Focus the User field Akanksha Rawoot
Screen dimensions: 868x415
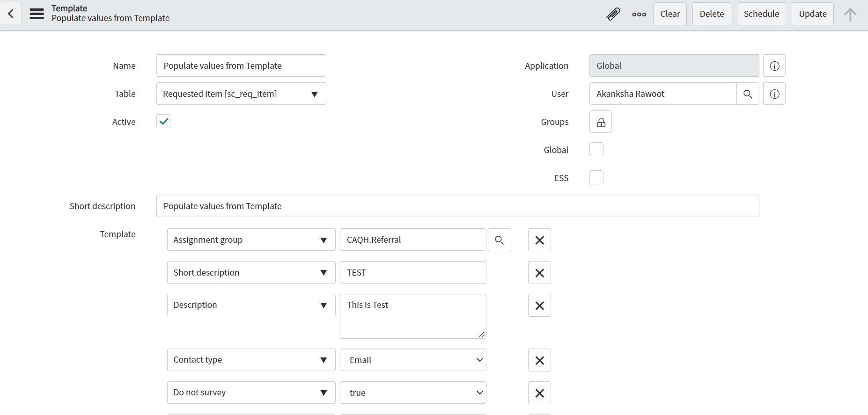pyautogui.click(x=663, y=94)
